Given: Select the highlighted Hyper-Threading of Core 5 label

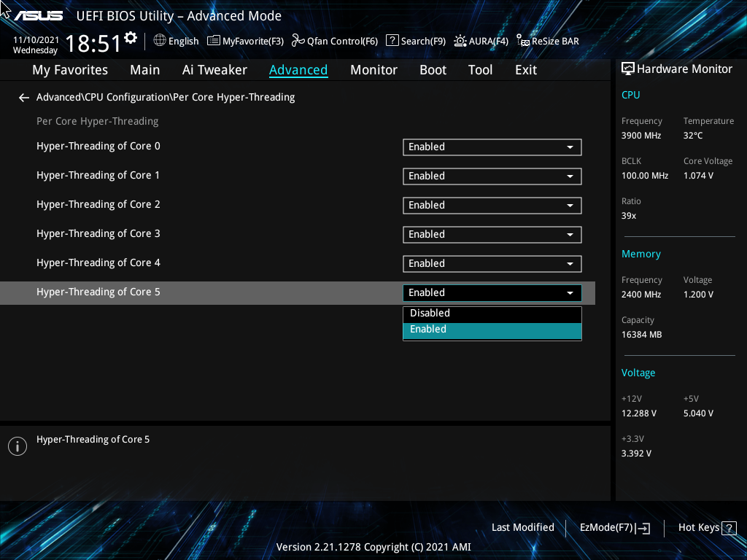Looking at the screenshot, I should [98, 292].
